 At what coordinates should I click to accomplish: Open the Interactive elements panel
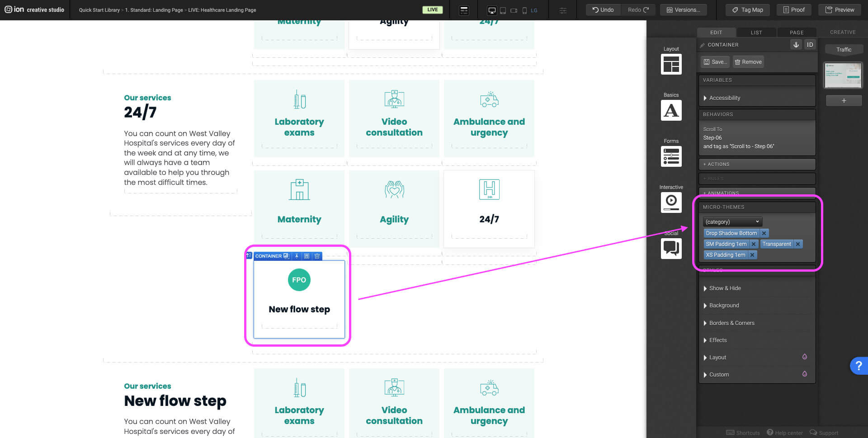[671, 202]
